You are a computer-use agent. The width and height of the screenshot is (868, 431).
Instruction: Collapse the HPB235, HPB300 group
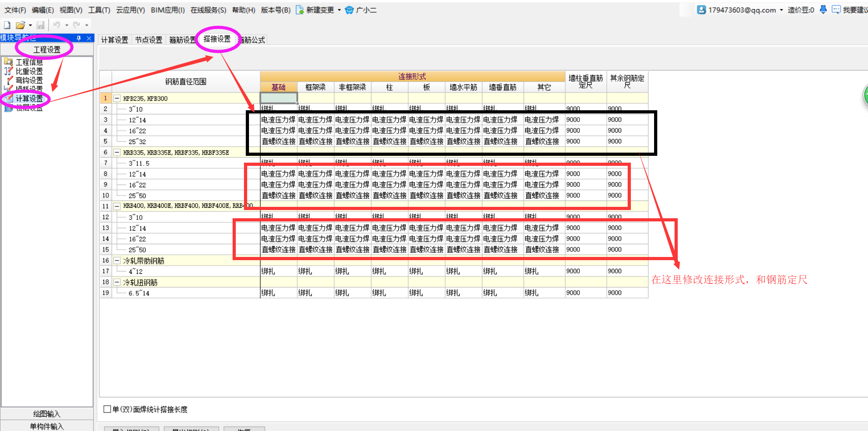tap(117, 98)
